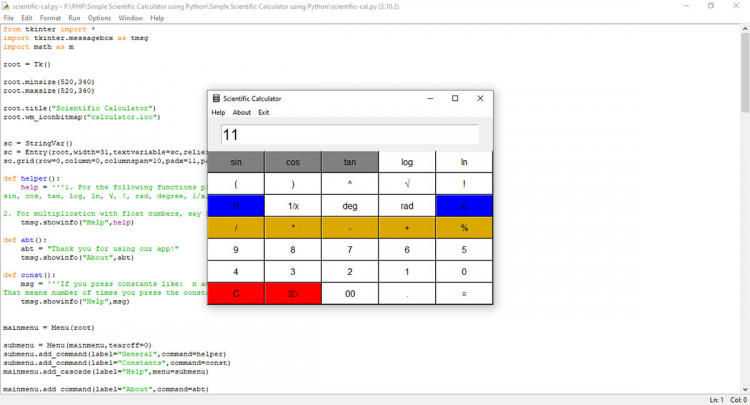This screenshot has height=405, width=750.
Task: Minimize the Scientific Calculator window
Action: 430,99
